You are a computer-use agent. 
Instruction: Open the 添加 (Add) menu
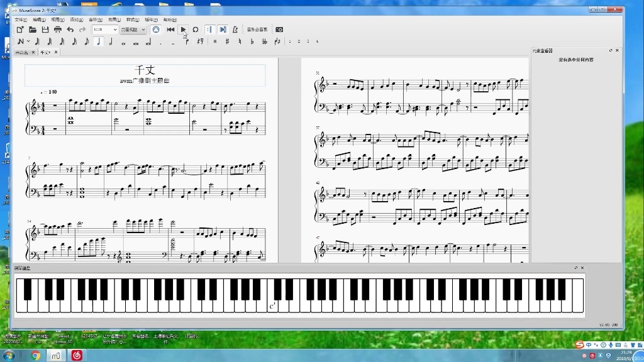[x=76, y=19]
